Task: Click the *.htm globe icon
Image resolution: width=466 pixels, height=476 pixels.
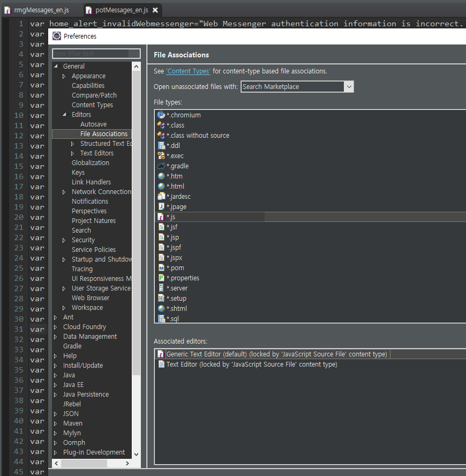Action: (x=161, y=176)
